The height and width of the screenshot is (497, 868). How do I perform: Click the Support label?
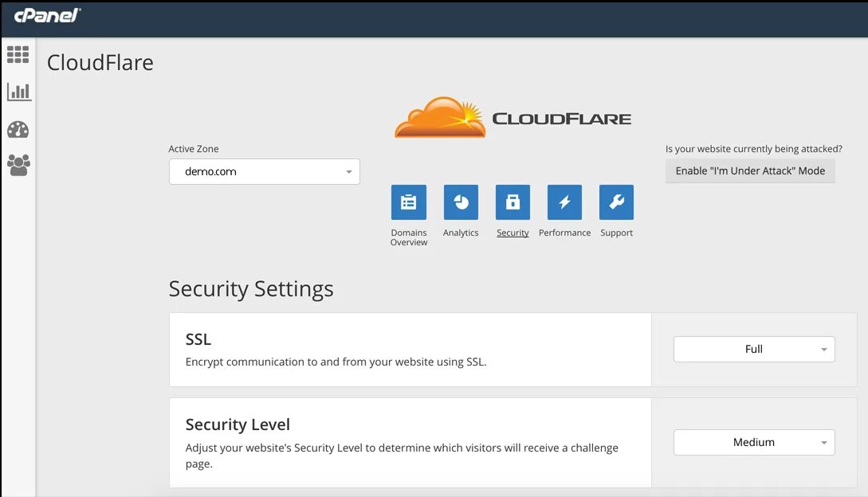pyautogui.click(x=616, y=233)
